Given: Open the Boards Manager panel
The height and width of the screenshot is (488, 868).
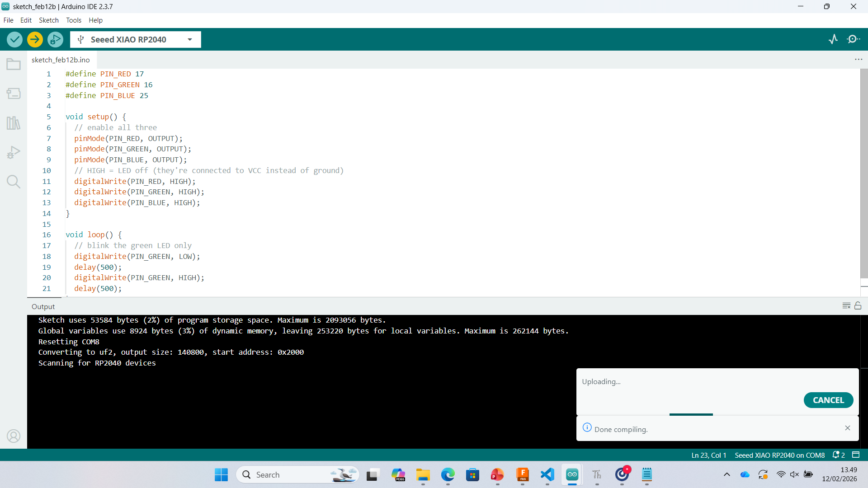Looking at the screenshot, I should [x=13, y=94].
